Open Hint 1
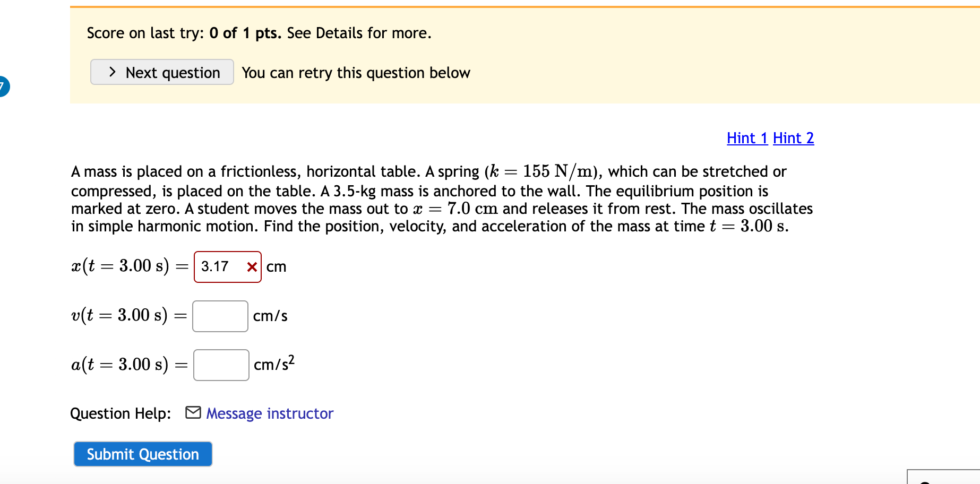 tap(746, 138)
